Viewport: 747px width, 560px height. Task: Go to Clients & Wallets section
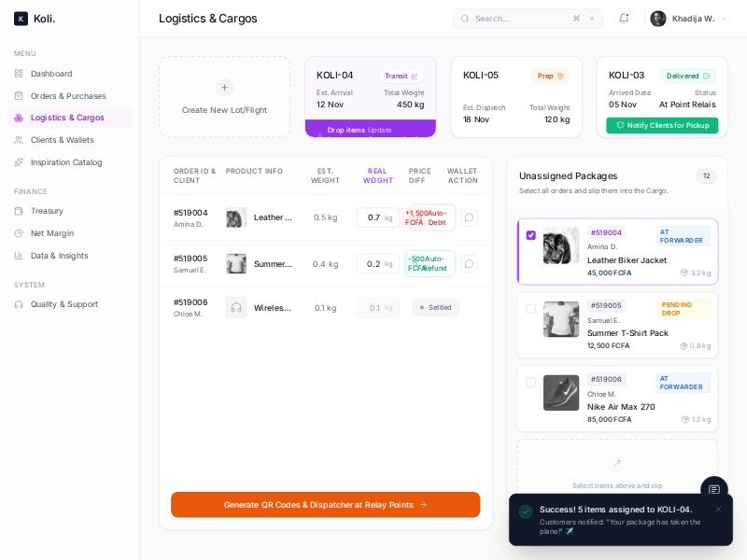[62, 140]
